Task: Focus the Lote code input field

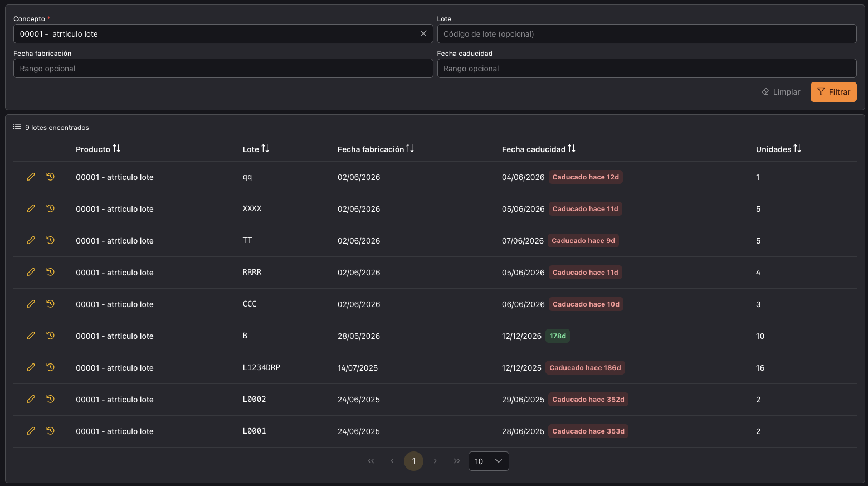Action: 647,33
